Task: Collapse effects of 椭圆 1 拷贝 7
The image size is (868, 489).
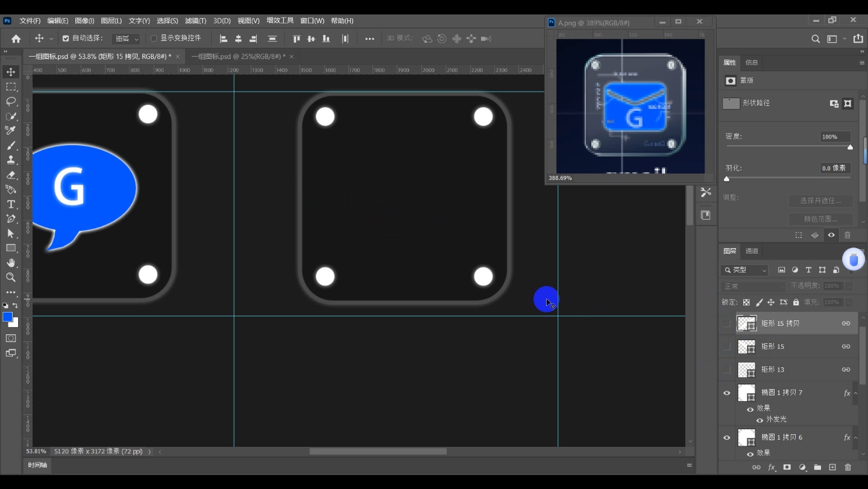Action: 855,393
